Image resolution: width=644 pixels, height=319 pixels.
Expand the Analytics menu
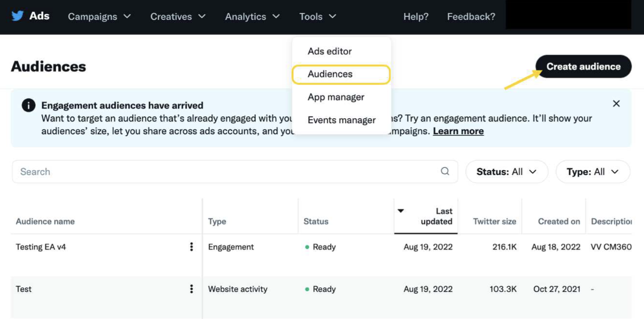(253, 17)
